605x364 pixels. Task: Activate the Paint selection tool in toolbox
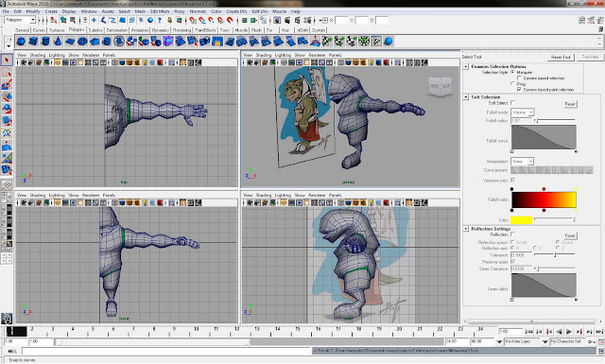7,84
